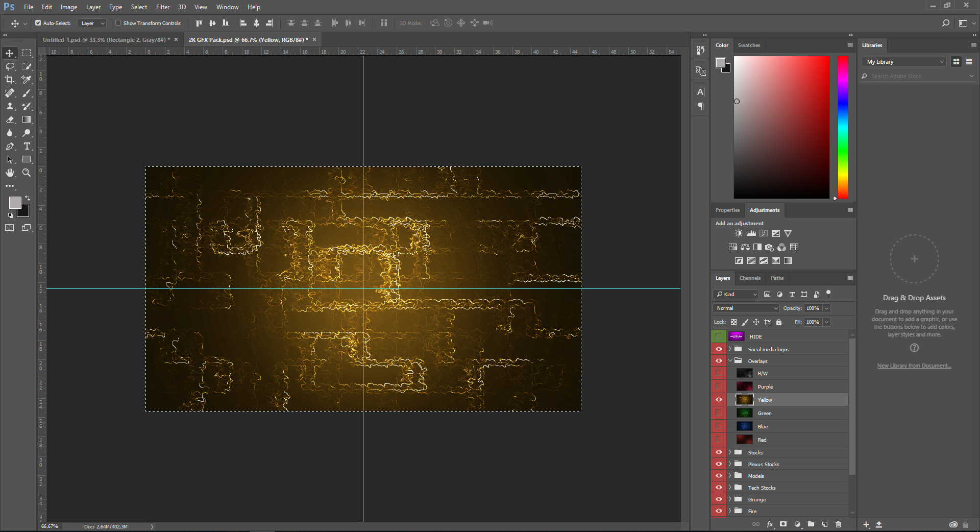Screen dimensions: 980x532
Task: Select the Gradient tool
Action: pos(27,119)
